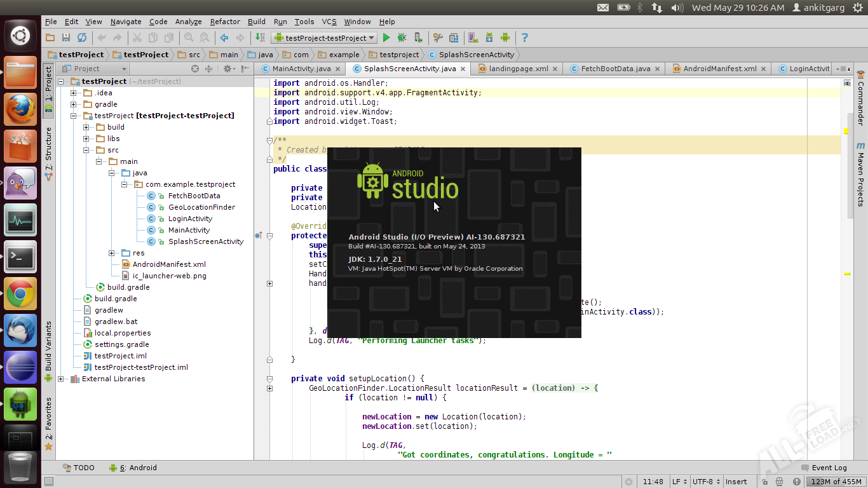Click the Synchronize refresh icon in the toolbar
This screenshot has width=868, height=488.
click(82, 38)
